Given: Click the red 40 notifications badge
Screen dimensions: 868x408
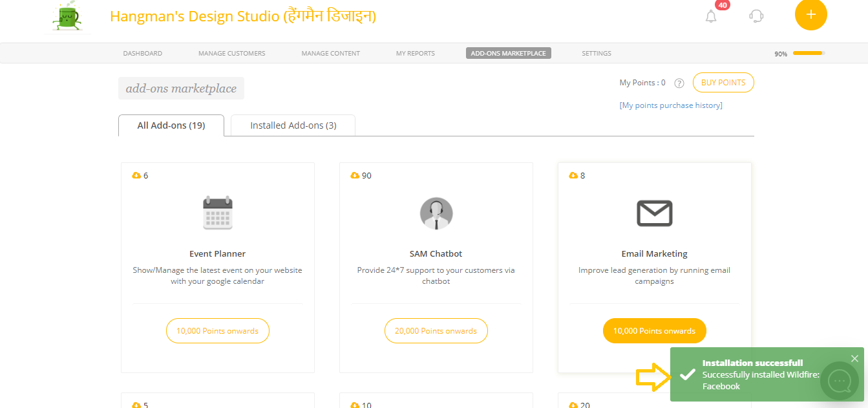Looking at the screenshot, I should coord(723,5).
